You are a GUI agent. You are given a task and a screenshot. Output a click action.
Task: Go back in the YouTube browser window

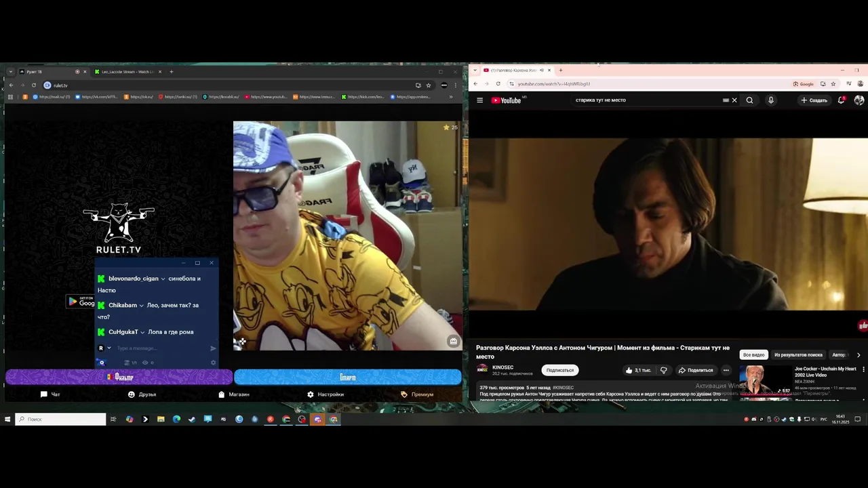[x=475, y=84]
